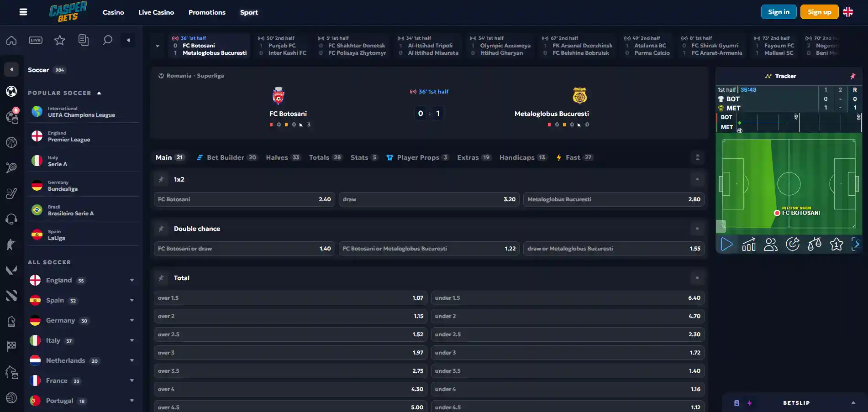Image resolution: width=868 pixels, height=412 pixels.
Task: Expand the Netherlands leagues list
Action: 132,360
